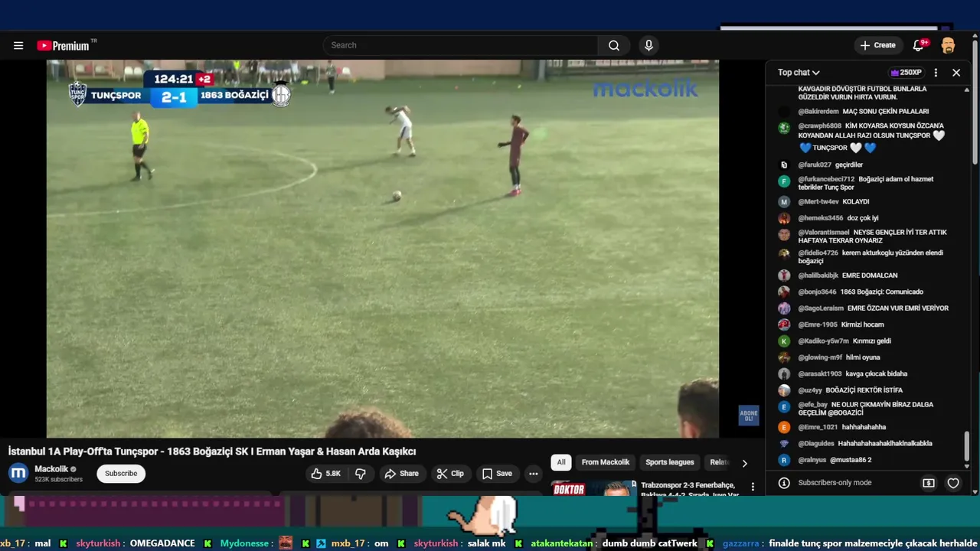The height and width of the screenshot is (551, 980).
Task: Send a heart reaction in chat
Action: 953,483
